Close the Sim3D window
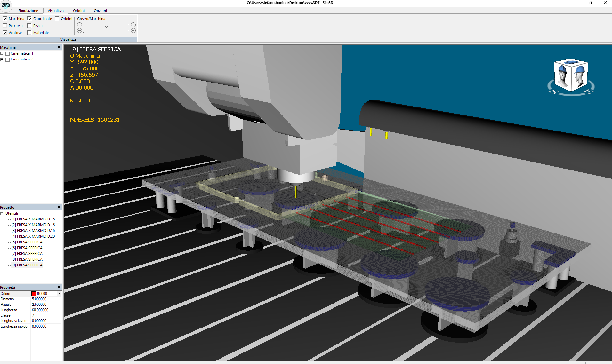 605,3
